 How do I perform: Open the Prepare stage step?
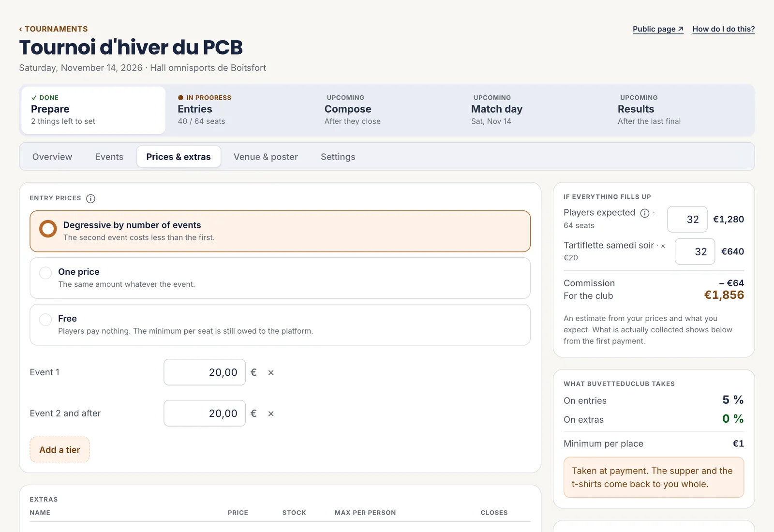tap(93, 110)
